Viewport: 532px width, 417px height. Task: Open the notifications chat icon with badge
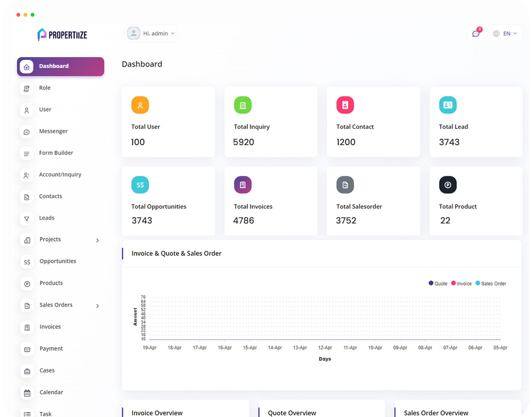point(476,33)
